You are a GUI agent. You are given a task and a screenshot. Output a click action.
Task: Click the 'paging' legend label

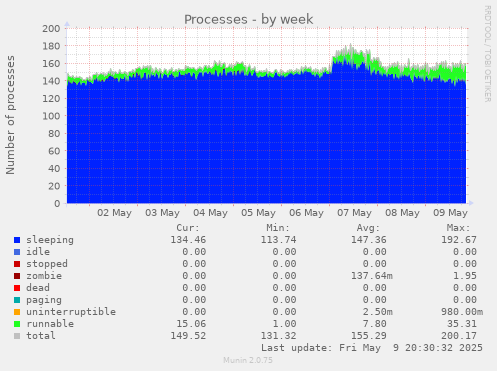44,300
